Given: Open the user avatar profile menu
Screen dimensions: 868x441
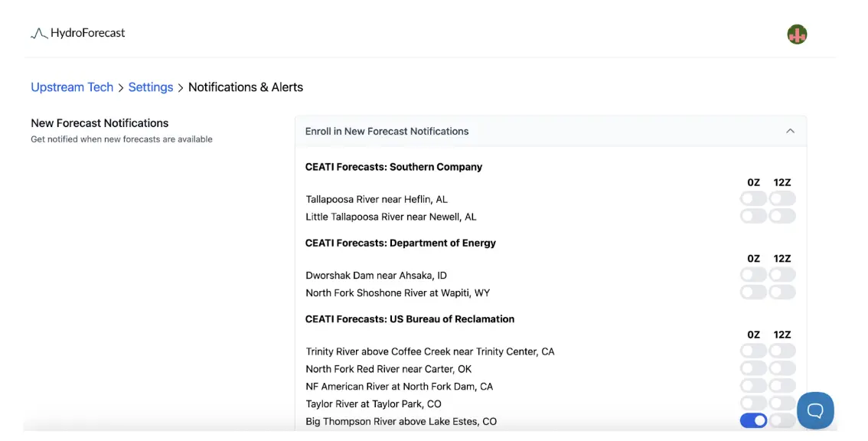Looking at the screenshot, I should pyautogui.click(x=797, y=34).
